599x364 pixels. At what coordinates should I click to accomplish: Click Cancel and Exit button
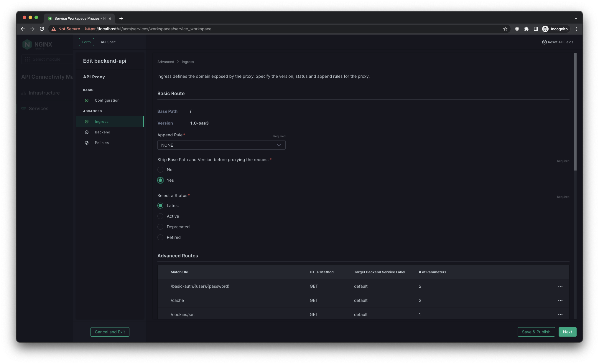pyautogui.click(x=110, y=332)
